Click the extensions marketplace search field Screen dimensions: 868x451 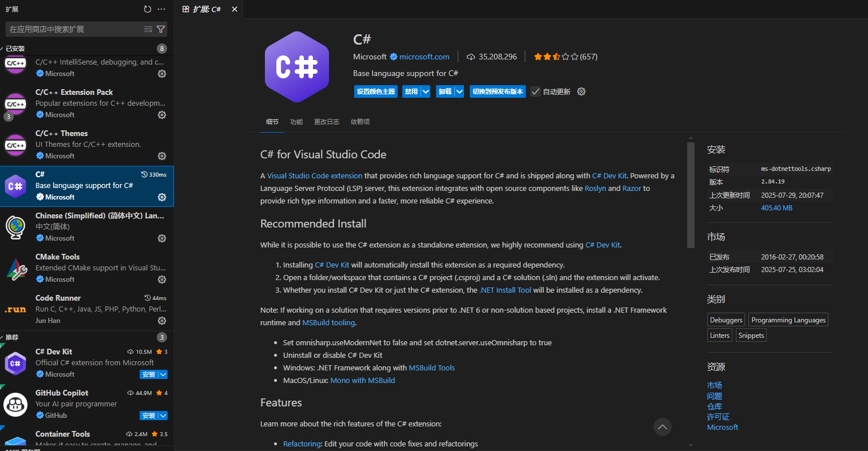point(69,29)
